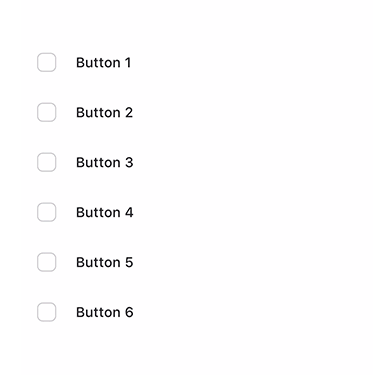Click the 'Button 2' text label
This screenshot has height=375, width=375.
click(x=104, y=113)
